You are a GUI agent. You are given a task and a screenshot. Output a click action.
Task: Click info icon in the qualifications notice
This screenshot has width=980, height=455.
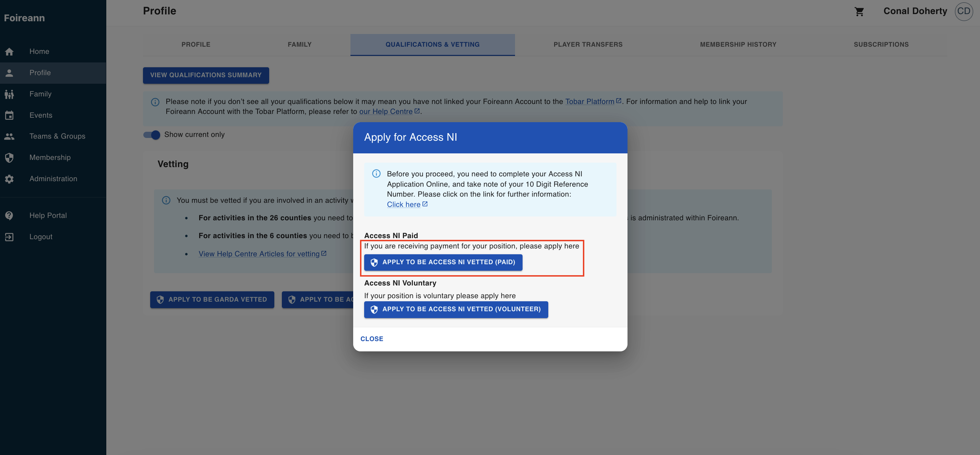click(155, 102)
